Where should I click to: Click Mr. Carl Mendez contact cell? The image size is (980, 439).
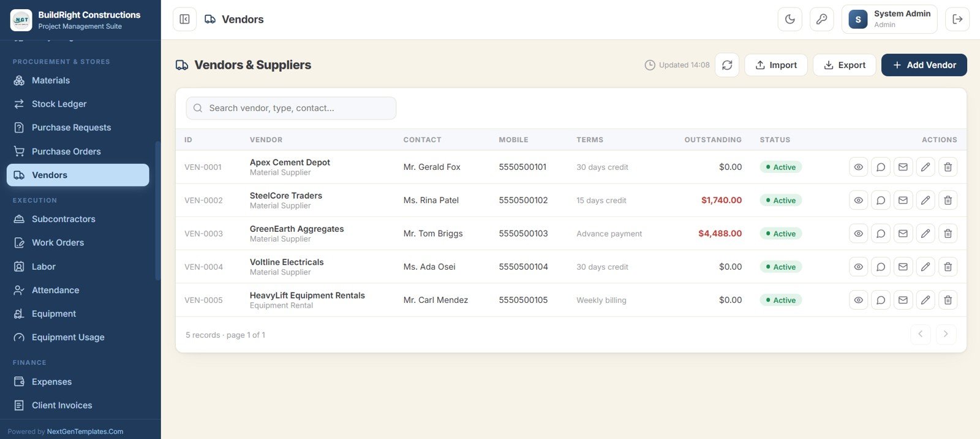coord(435,300)
